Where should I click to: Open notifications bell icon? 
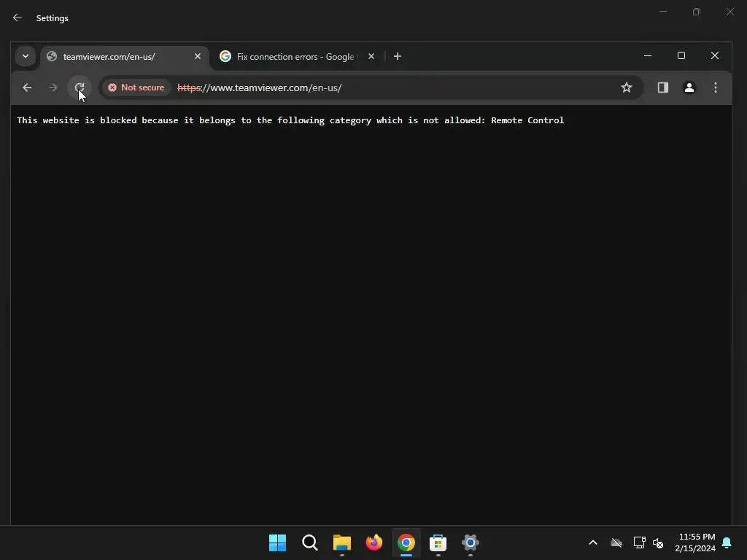(727, 542)
